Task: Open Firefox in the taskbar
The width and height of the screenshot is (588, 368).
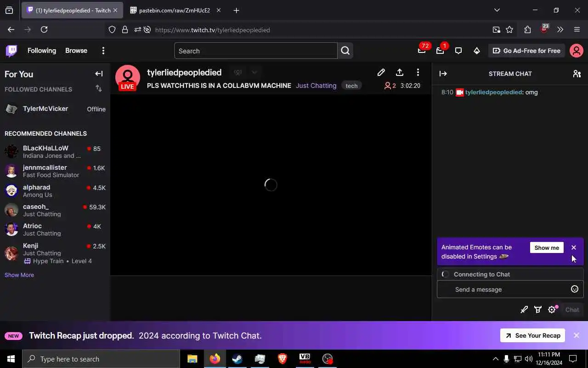Action: pyautogui.click(x=215, y=359)
